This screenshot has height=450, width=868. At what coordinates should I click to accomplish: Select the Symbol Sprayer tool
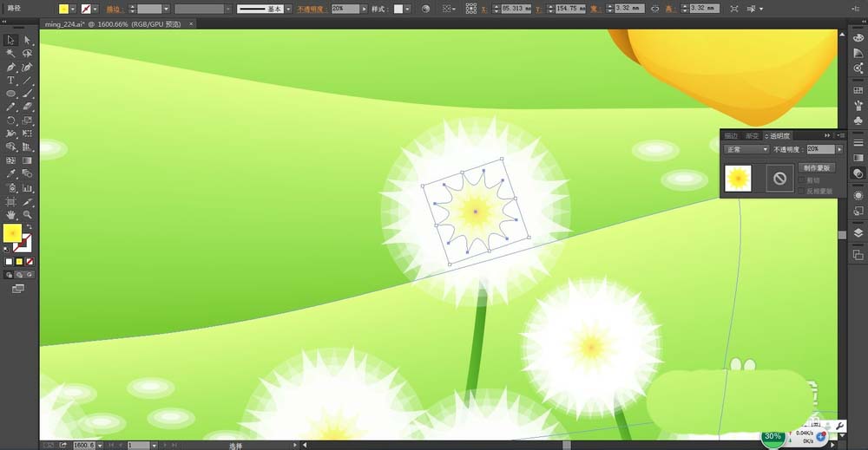[x=10, y=188]
